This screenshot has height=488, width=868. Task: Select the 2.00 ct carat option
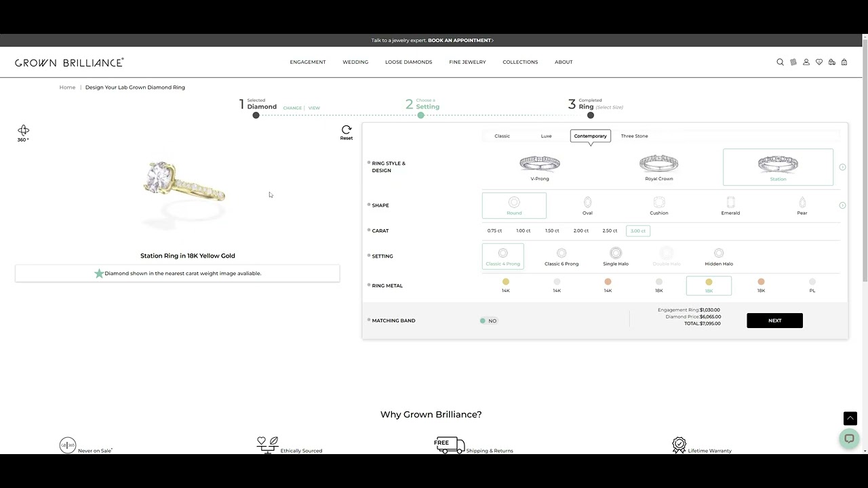pyautogui.click(x=581, y=230)
